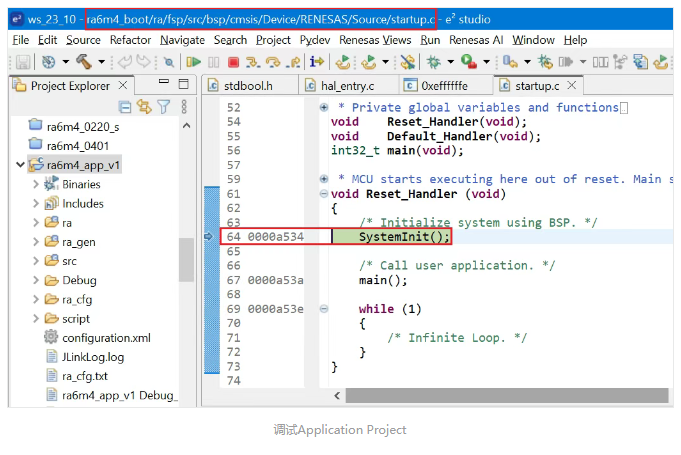Image resolution: width=681 pixels, height=455 pixels.
Task: Click the Project Explorer scroll-up arrow
Action: coord(187,126)
